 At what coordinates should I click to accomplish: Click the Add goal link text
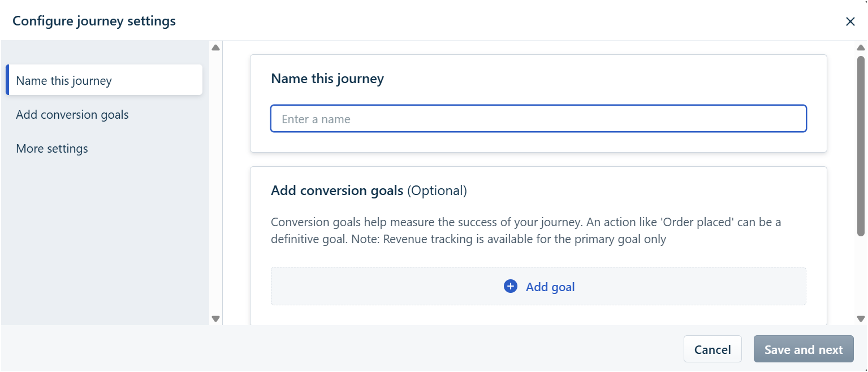[550, 287]
